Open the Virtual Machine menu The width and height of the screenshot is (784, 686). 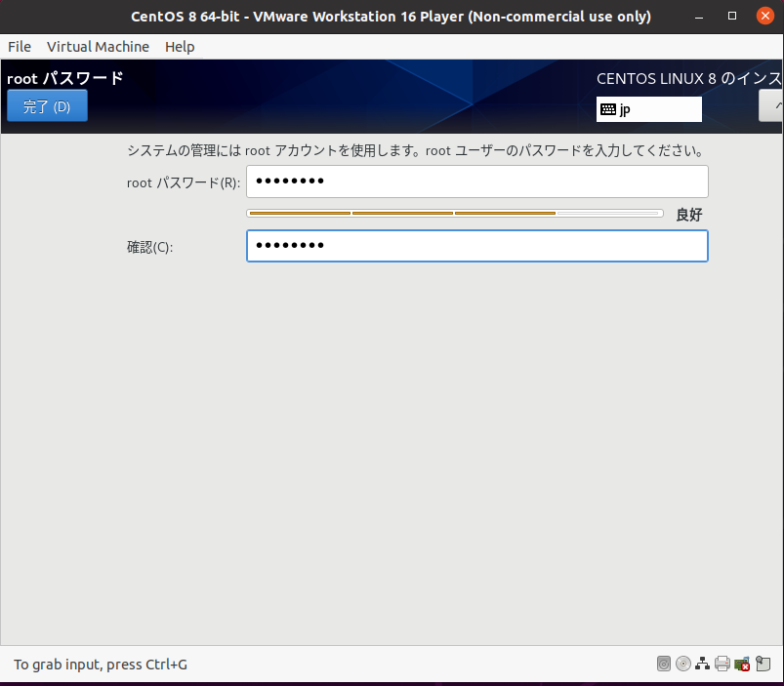click(x=98, y=47)
